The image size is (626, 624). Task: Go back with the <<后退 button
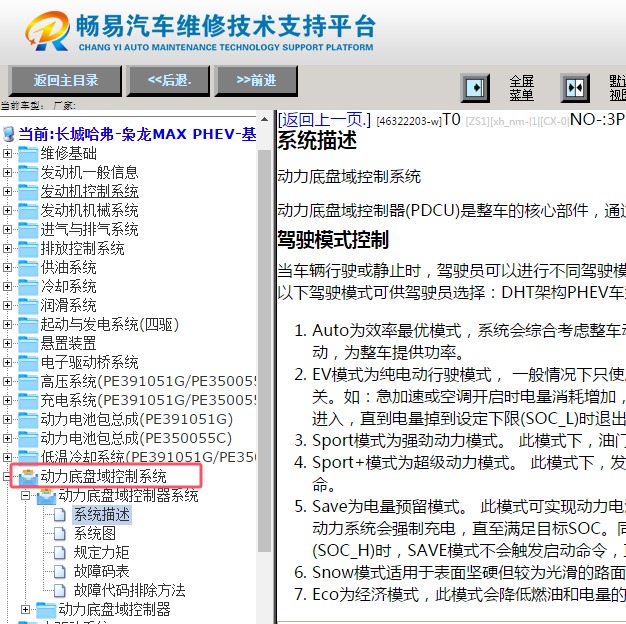tap(169, 81)
